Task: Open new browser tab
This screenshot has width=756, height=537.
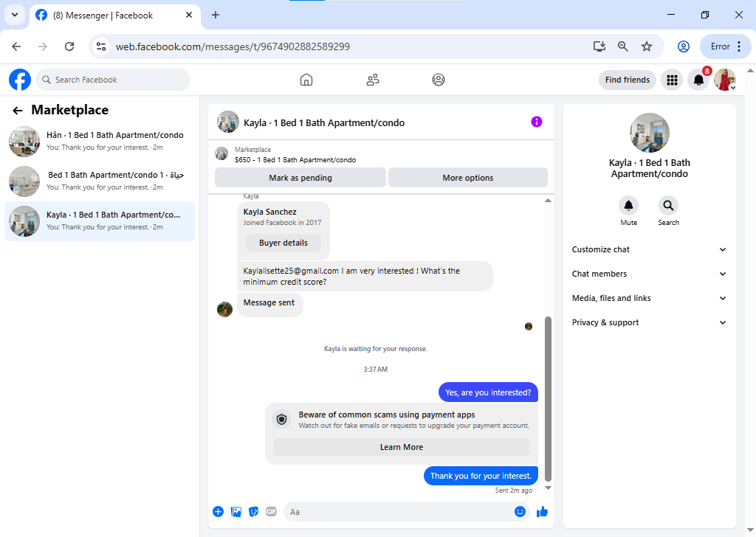Action: coord(216,15)
